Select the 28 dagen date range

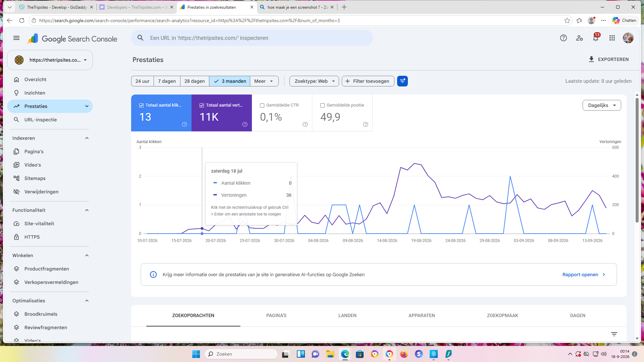195,81
